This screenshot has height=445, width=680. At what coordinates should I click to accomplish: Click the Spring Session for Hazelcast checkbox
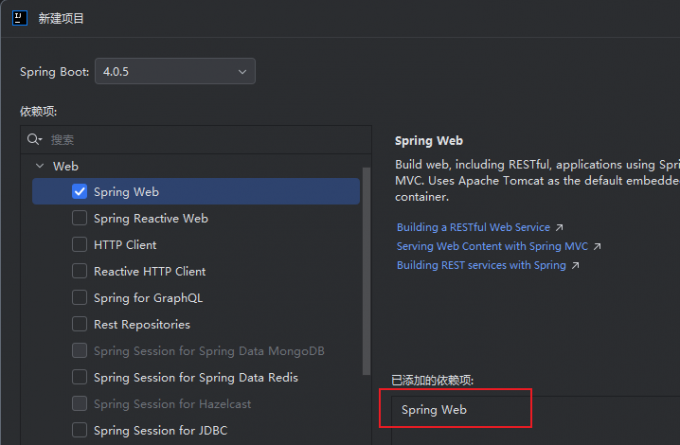click(79, 403)
